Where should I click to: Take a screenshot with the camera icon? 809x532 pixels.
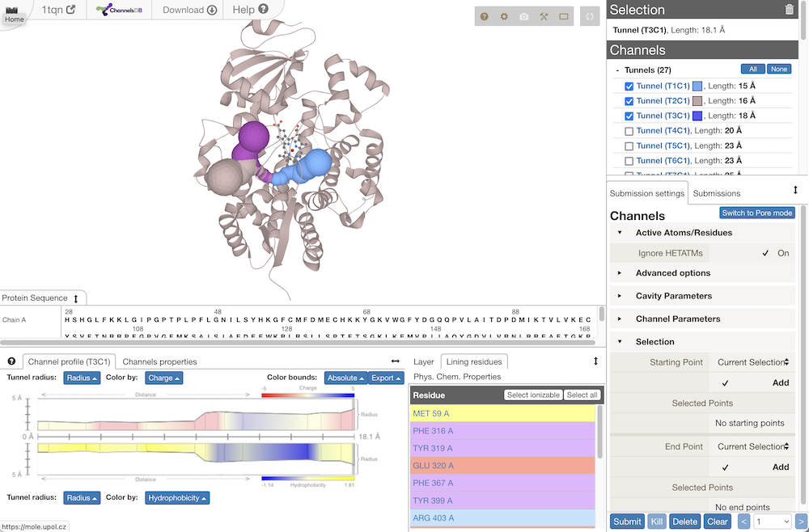coord(524,16)
